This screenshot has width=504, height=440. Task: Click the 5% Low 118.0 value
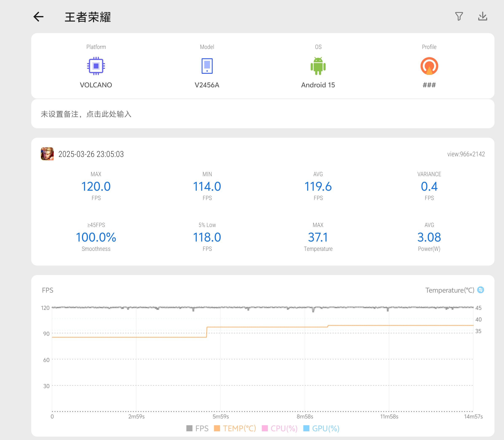pyautogui.click(x=207, y=237)
